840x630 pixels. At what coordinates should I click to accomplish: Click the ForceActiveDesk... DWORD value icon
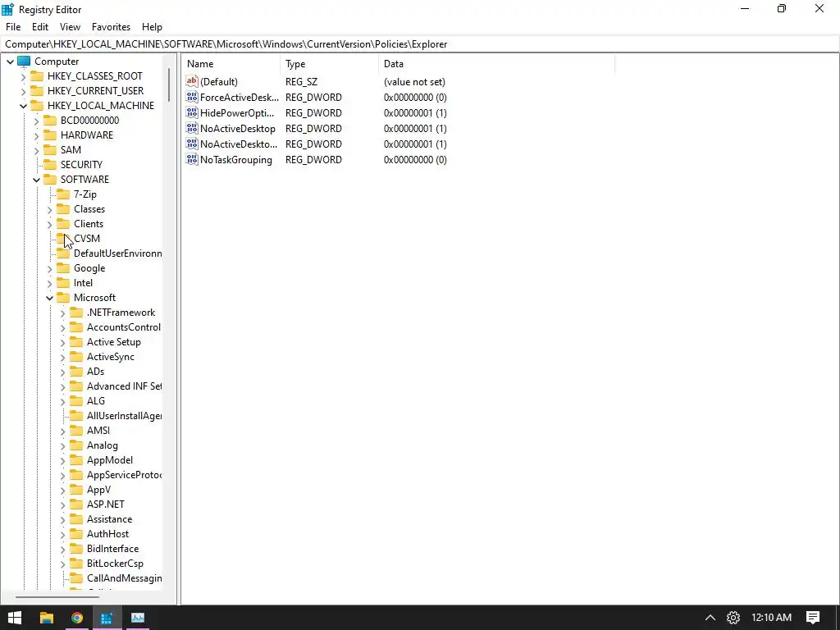point(192,97)
